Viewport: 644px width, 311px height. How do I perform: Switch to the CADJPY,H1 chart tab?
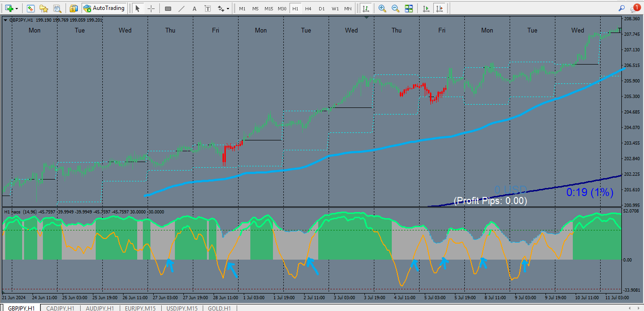point(60,308)
